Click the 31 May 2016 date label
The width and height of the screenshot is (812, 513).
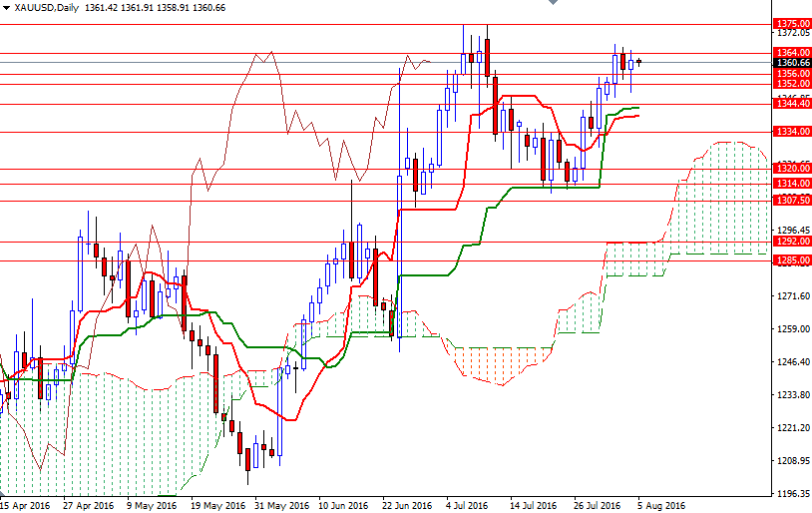(281, 505)
